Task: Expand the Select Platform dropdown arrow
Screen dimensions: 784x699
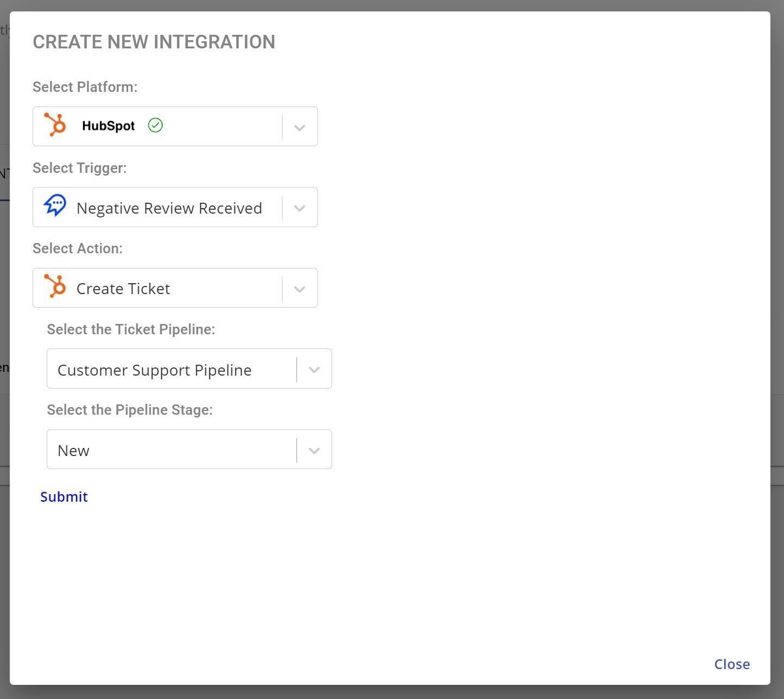Action: pyautogui.click(x=299, y=127)
